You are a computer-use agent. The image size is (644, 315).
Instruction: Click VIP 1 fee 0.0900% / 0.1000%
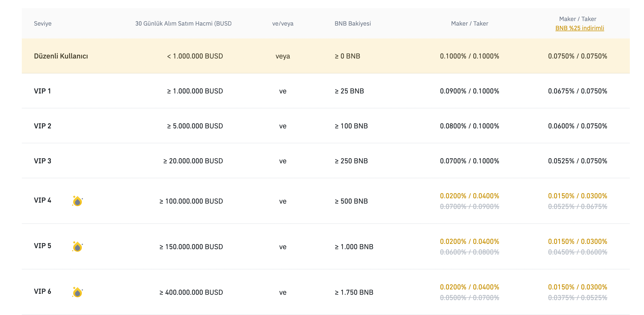[469, 91]
